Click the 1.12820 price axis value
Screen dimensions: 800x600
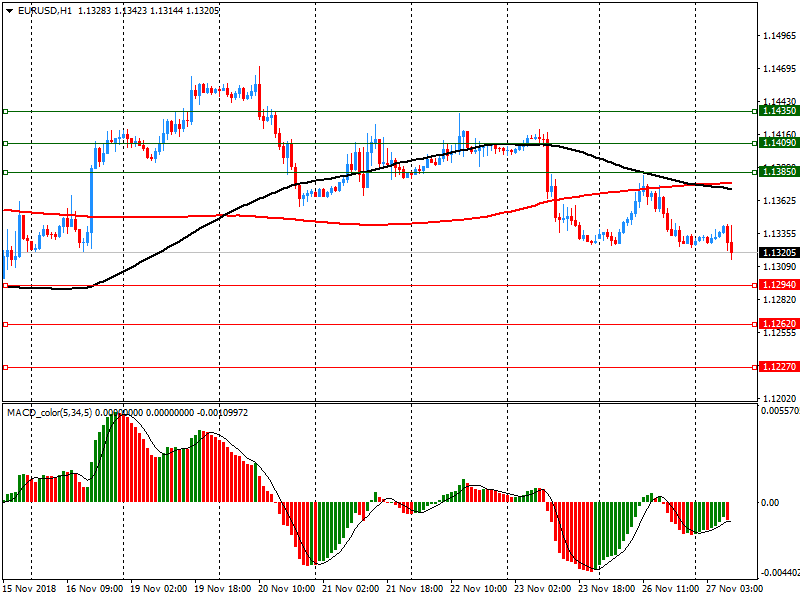click(x=780, y=299)
